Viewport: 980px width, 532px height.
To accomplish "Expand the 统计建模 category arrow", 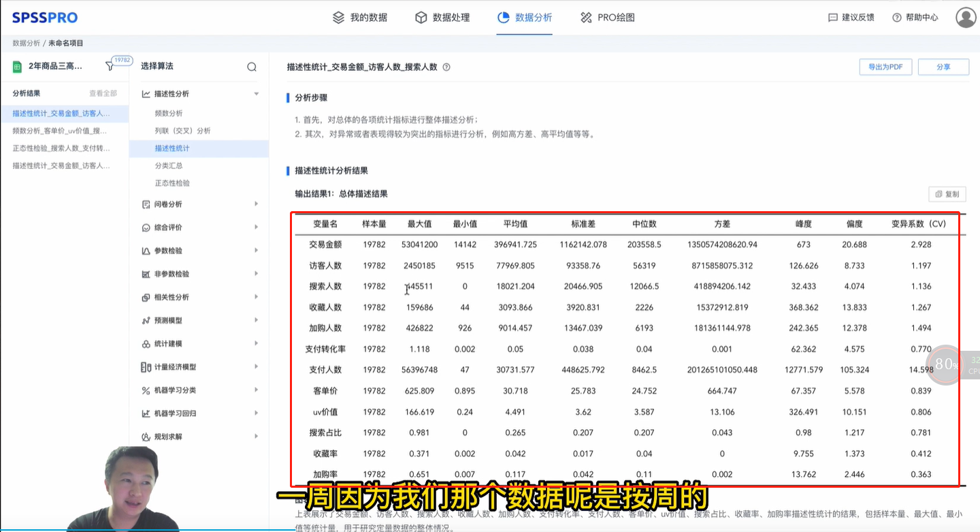I will coord(256,343).
